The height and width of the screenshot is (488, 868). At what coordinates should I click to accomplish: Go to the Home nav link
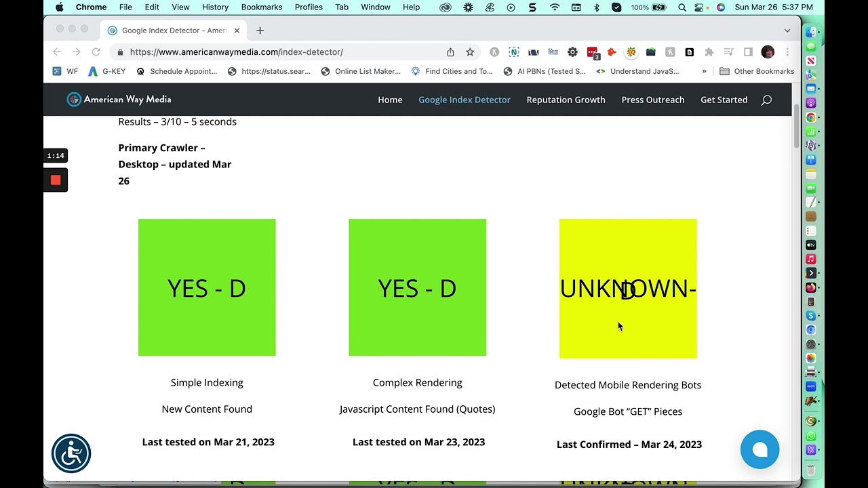(390, 100)
